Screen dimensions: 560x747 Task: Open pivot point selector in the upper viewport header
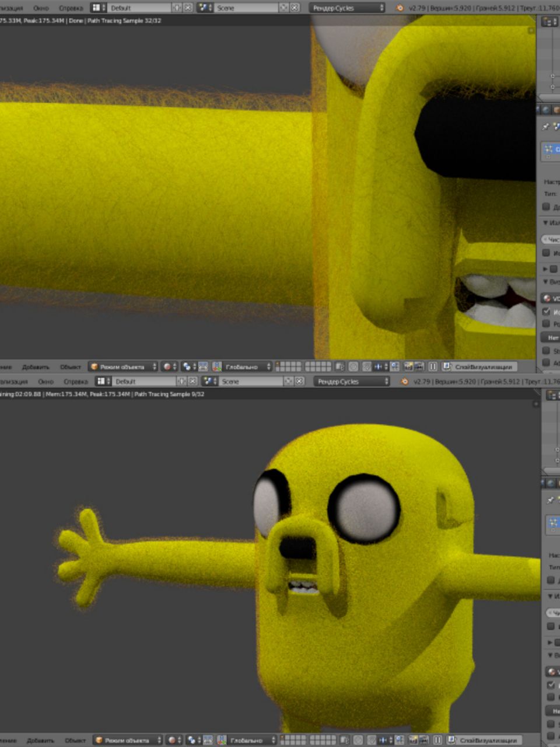tap(189, 366)
